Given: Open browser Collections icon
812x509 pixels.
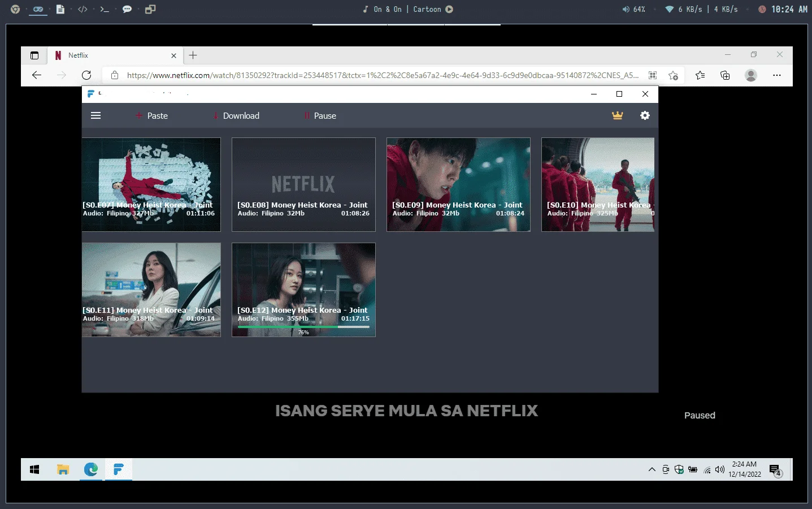Looking at the screenshot, I should (725, 75).
